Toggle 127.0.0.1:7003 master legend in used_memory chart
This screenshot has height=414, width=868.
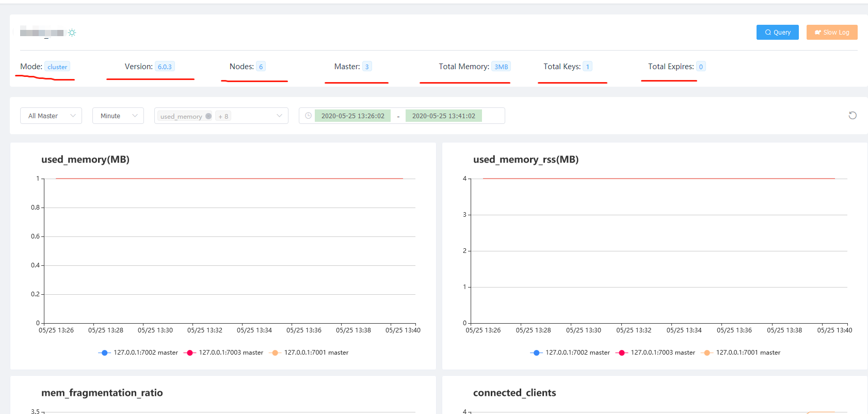pyautogui.click(x=223, y=353)
